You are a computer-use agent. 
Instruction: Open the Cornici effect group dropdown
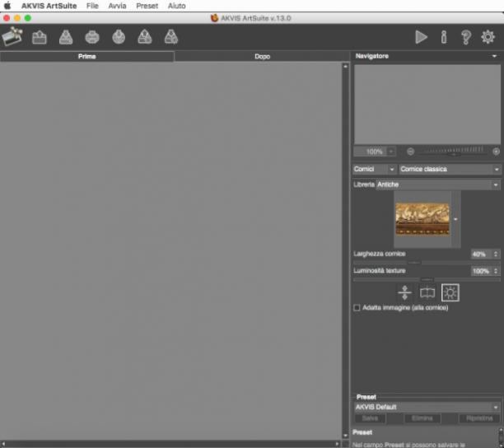tap(375, 169)
